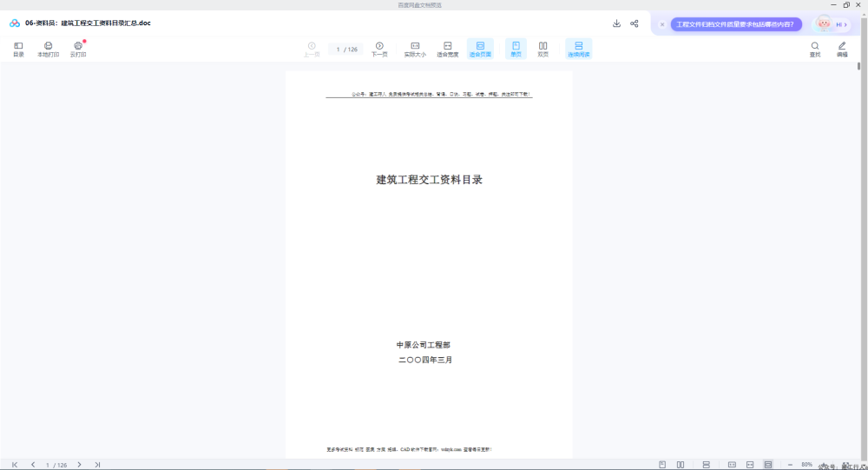
Task: Restore the window with restore button
Action: tap(846, 5)
